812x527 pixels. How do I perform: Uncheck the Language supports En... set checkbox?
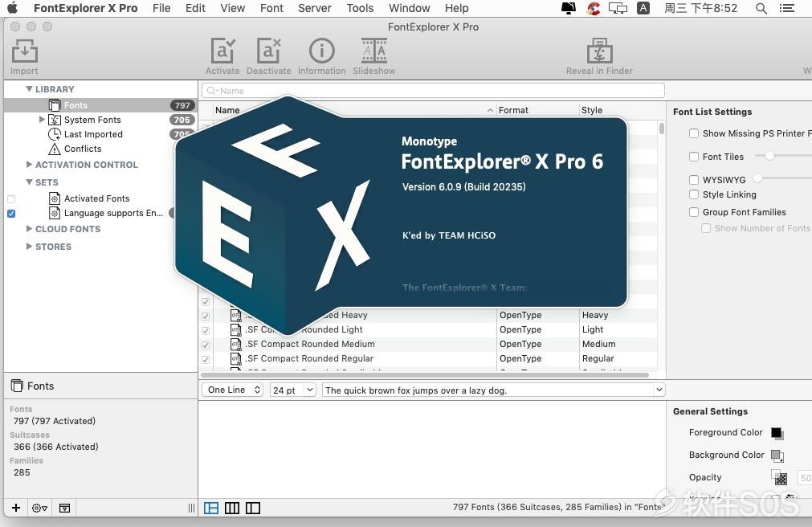[x=11, y=214]
